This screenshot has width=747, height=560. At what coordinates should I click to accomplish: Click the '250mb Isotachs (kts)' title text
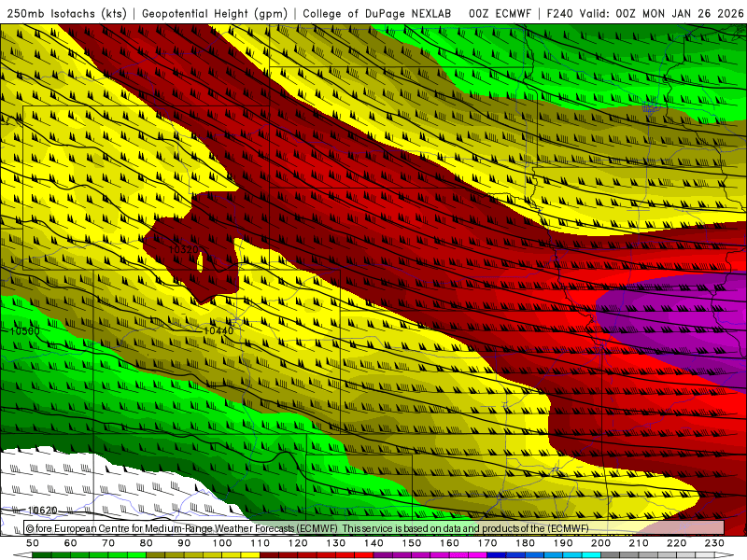pos(67,13)
